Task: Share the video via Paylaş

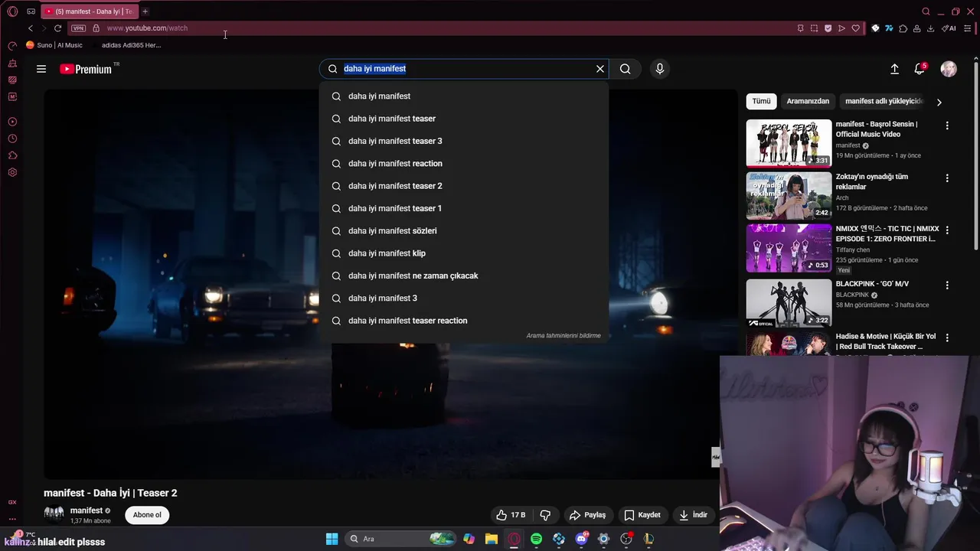Action: coord(588,515)
